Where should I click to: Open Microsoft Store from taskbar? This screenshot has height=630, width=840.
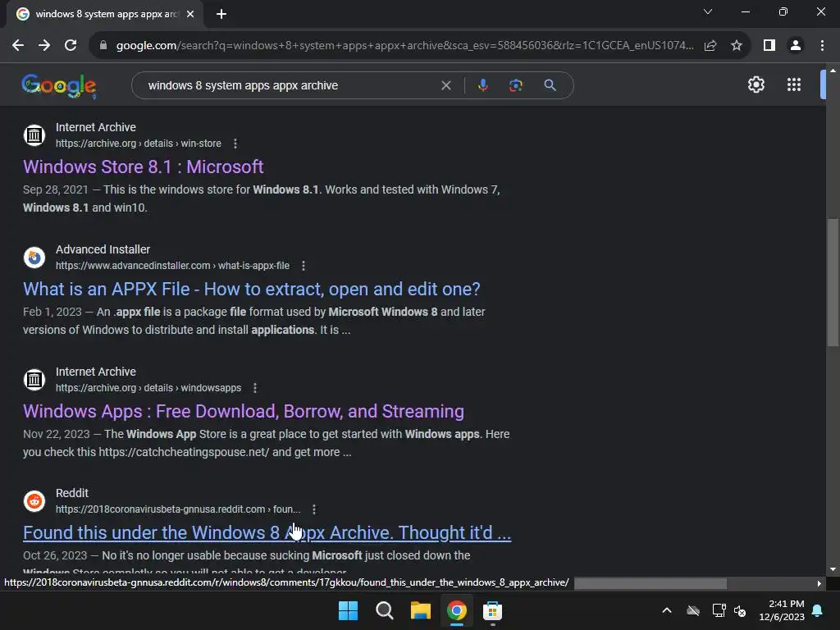coord(492,610)
